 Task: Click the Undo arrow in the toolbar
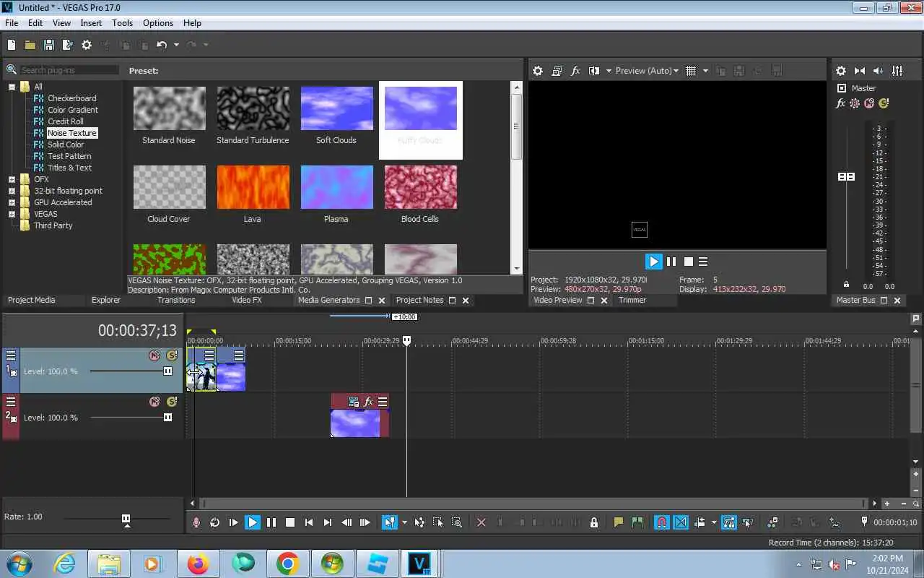(161, 45)
